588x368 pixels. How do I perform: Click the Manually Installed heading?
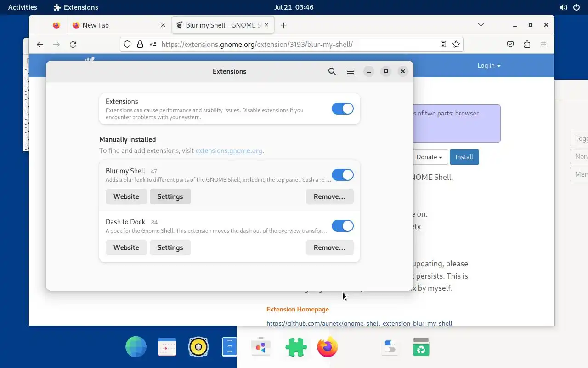[x=128, y=139]
